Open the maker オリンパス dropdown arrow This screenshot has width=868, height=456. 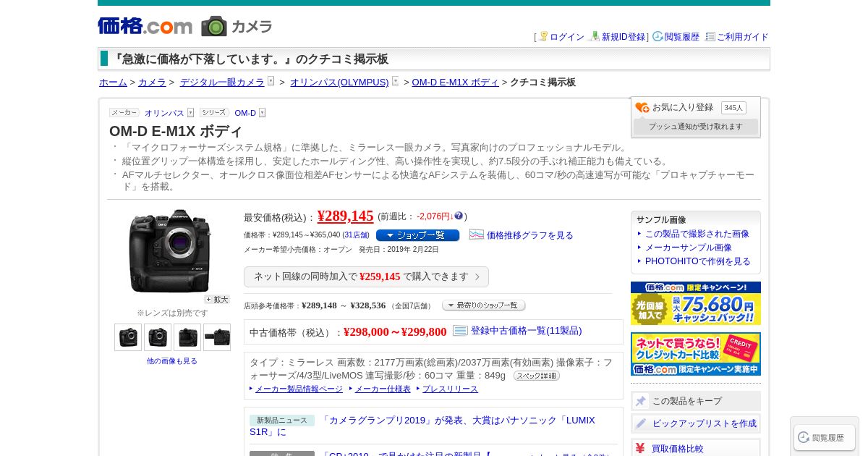[x=191, y=112]
